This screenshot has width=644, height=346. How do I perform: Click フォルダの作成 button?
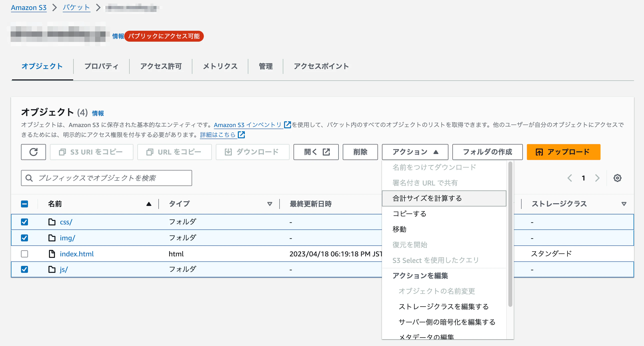[x=487, y=152]
